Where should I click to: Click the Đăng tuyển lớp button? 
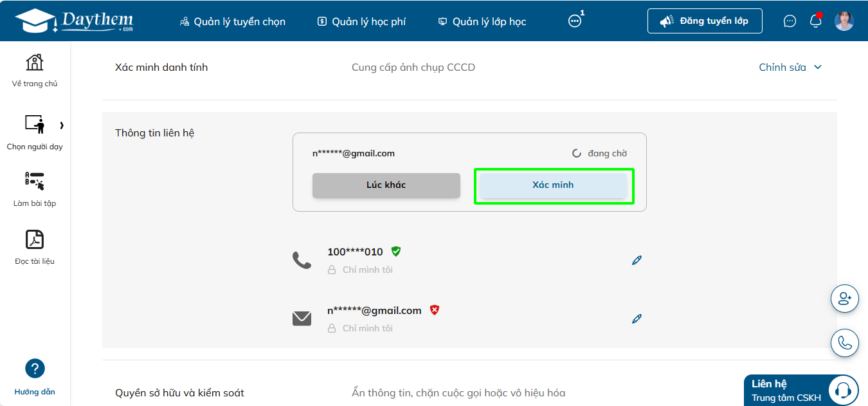click(x=705, y=21)
